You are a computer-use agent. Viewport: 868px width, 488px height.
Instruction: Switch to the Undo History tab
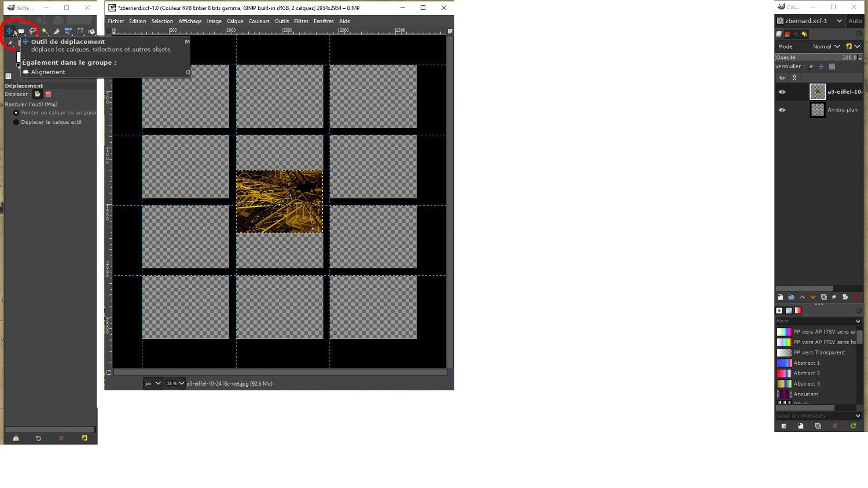(x=804, y=34)
